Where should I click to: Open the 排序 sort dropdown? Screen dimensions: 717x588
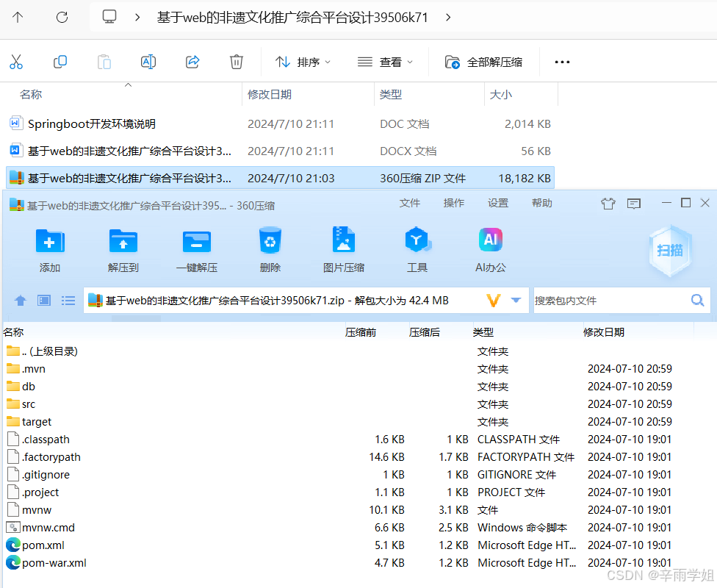click(x=303, y=62)
